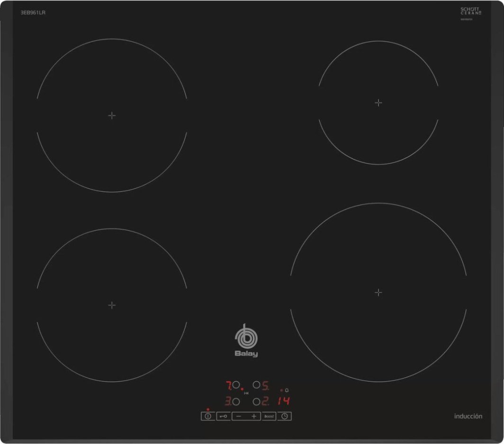Click the center cross of the zone left of Balay logo

112,305
